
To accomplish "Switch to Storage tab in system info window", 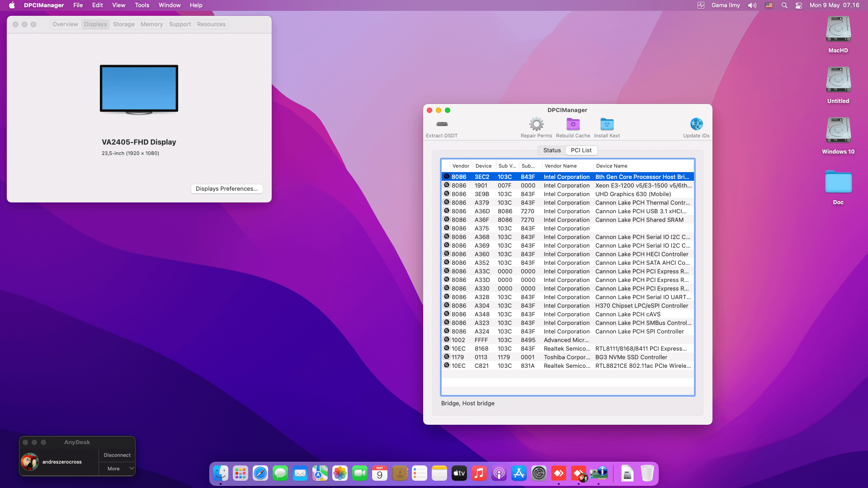I will tap(124, 24).
